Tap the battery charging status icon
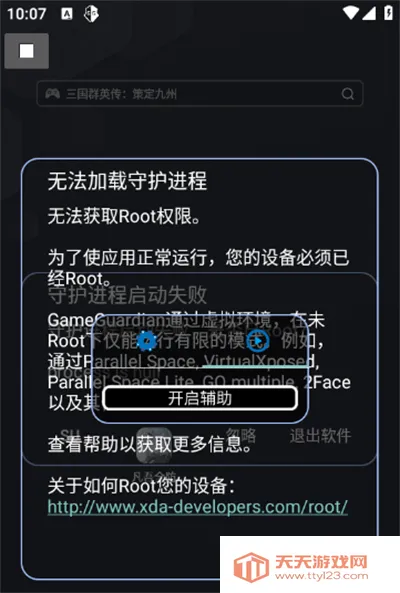The height and width of the screenshot is (593, 400). (x=388, y=13)
